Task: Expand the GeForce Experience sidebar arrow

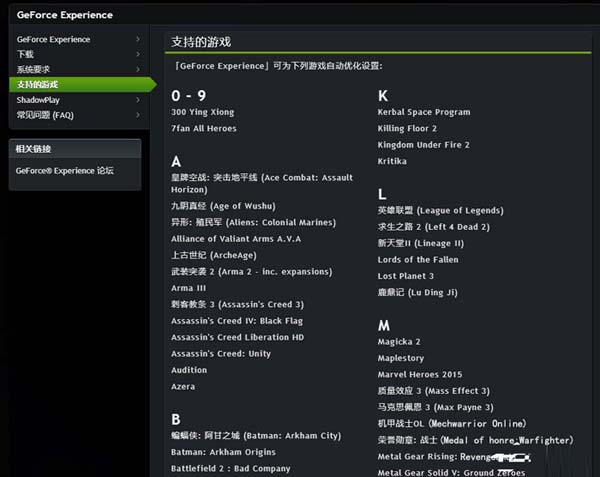Action: point(138,39)
